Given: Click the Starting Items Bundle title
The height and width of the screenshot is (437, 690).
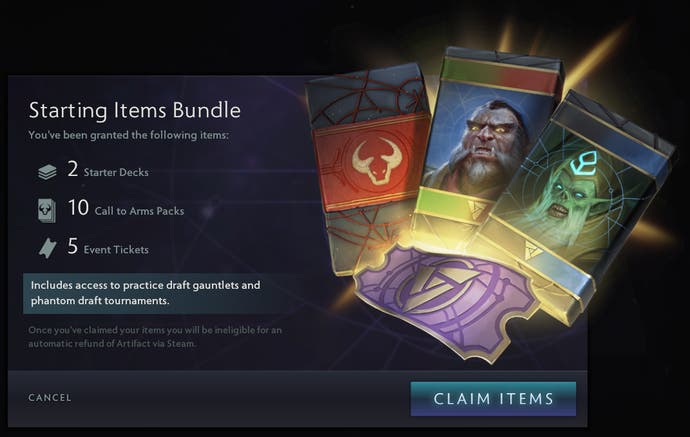Looking at the screenshot, I should coord(135,110).
